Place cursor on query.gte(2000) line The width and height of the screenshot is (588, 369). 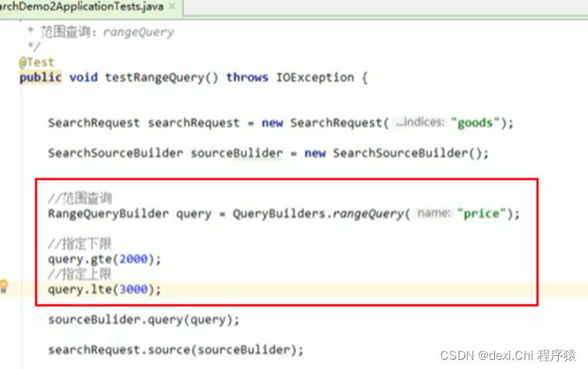[x=104, y=259]
